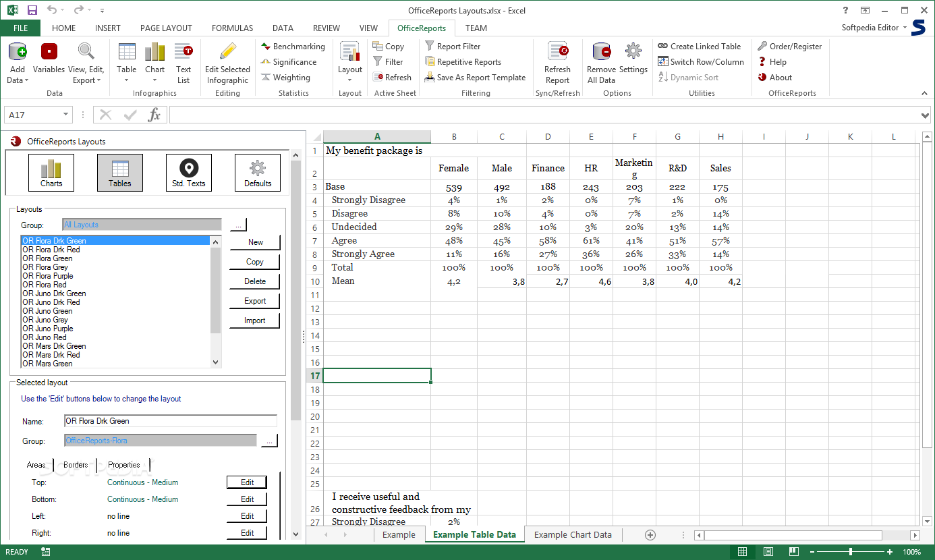Click the zoom slider handle
This screenshot has width=935, height=560.
pos(850,552)
